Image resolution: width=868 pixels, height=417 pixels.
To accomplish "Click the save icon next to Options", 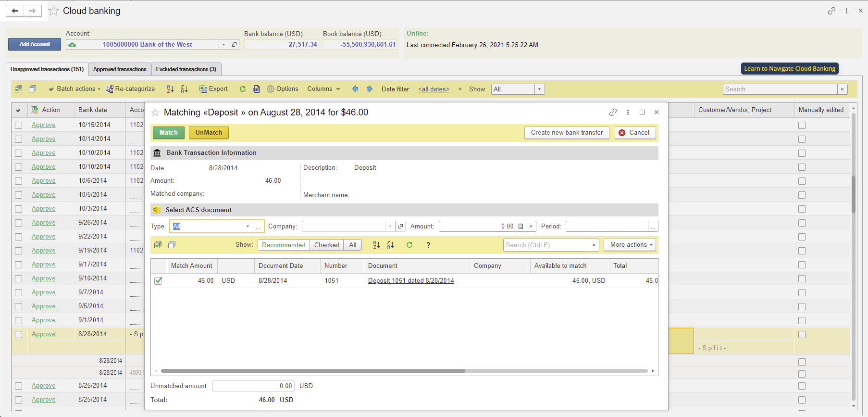I will pyautogui.click(x=257, y=89).
